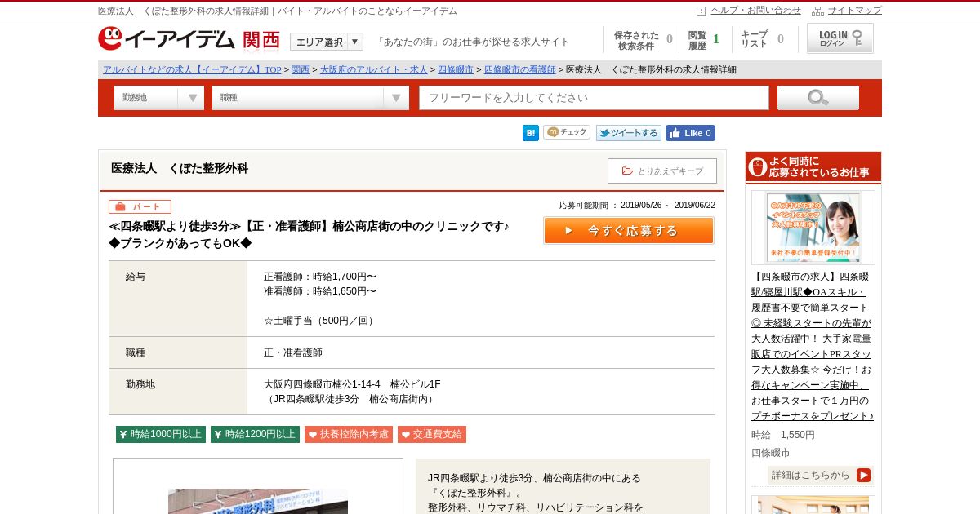Screen dimensions: 980x514
Task: Go to 関西 breadcrumb link
Action: [300, 70]
